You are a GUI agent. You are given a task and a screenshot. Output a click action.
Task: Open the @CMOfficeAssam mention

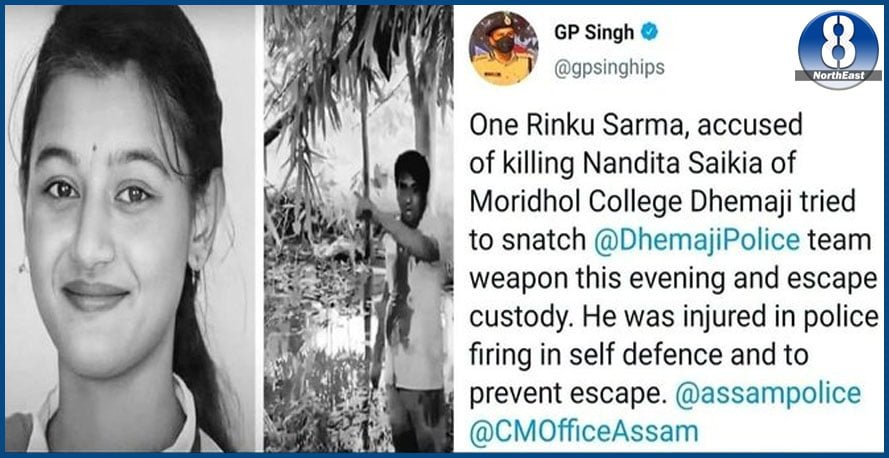tap(583, 432)
